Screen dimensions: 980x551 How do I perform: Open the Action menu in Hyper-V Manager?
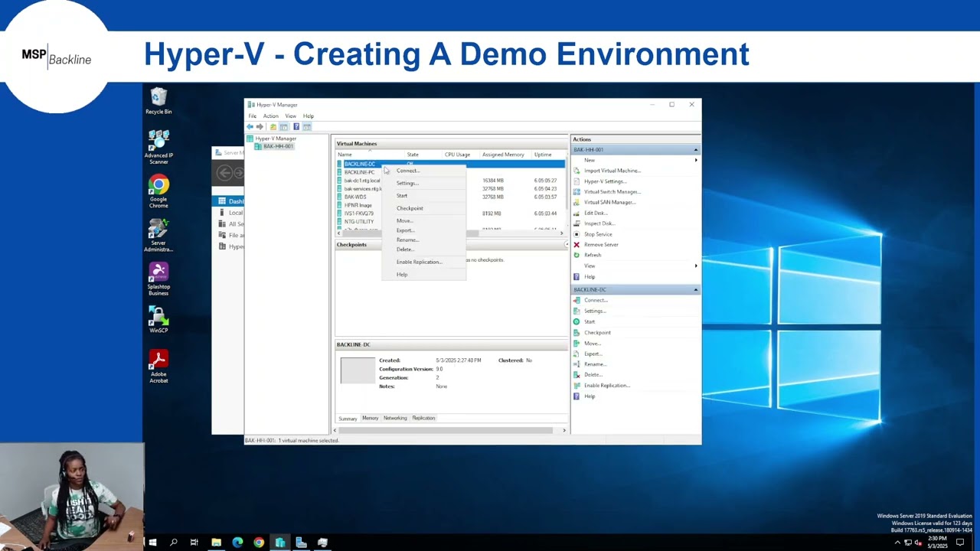[271, 116]
